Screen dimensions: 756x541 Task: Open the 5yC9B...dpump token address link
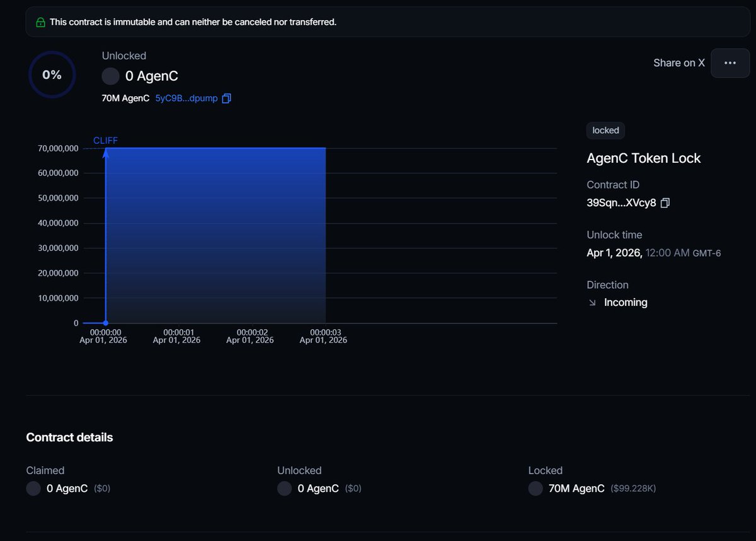(x=186, y=98)
